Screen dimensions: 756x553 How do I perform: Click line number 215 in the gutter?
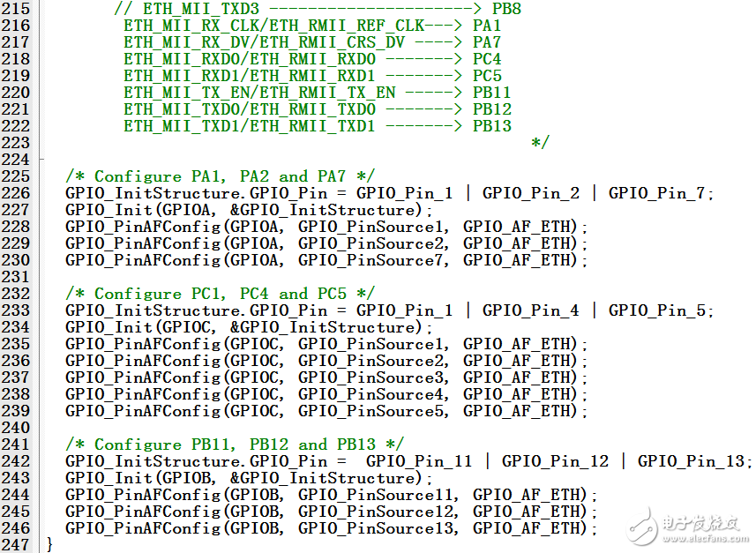click(x=16, y=9)
